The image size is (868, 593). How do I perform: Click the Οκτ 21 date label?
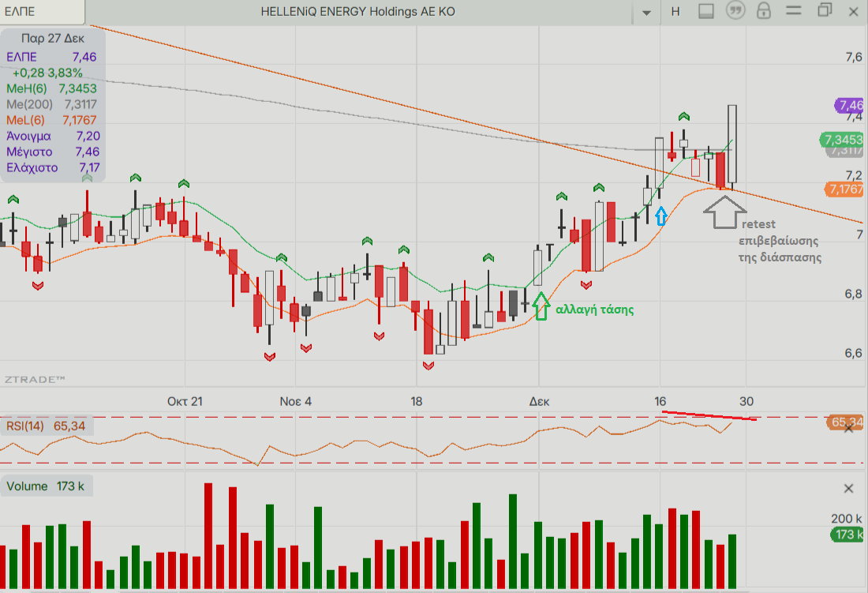tap(185, 401)
